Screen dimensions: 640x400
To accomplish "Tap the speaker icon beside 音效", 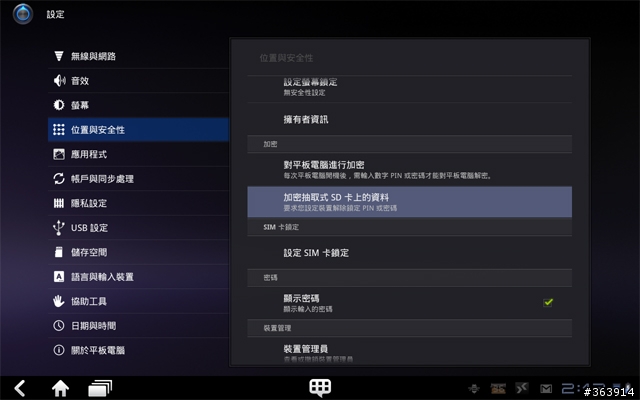I will [59, 80].
